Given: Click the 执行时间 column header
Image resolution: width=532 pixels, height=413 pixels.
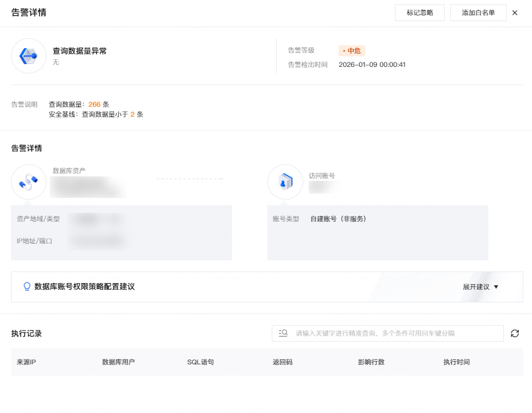Looking at the screenshot, I should click(x=456, y=362).
